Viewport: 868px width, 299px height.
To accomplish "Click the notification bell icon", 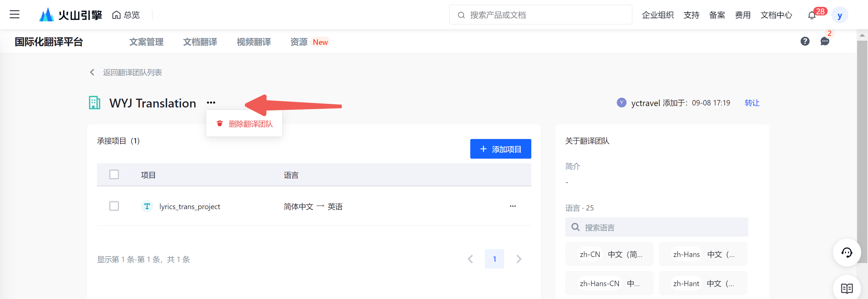I will pyautogui.click(x=812, y=15).
